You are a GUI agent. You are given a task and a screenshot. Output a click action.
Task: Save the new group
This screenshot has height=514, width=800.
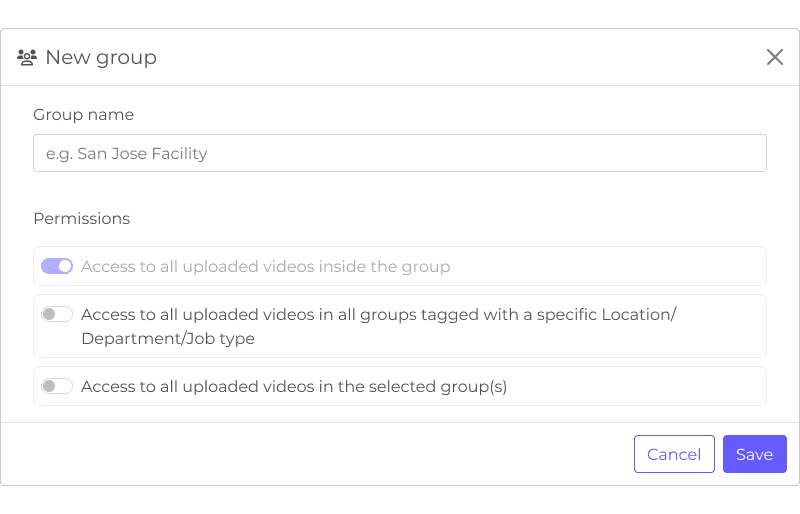(x=755, y=454)
